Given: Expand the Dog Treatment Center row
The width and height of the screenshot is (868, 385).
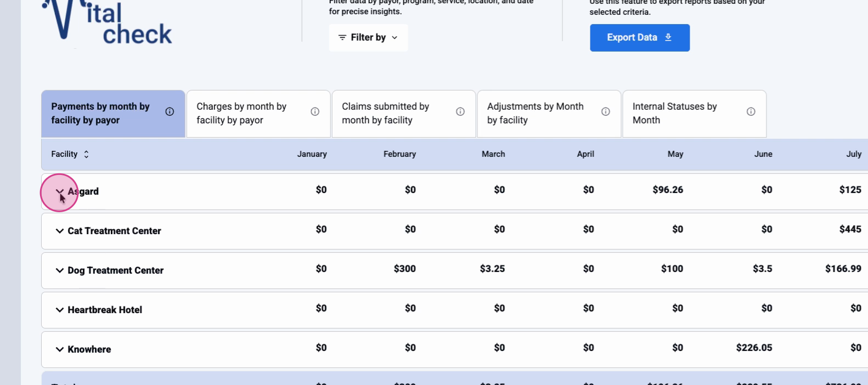Looking at the screenshot, I should pyautogui.click(x=60, y=271).
